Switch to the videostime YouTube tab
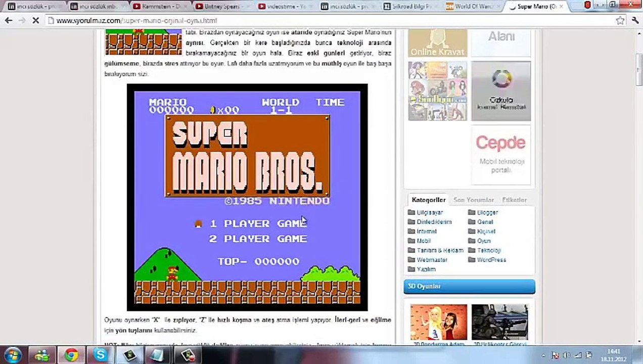Screen dimensions: 643x364 [x=285, y=7]
